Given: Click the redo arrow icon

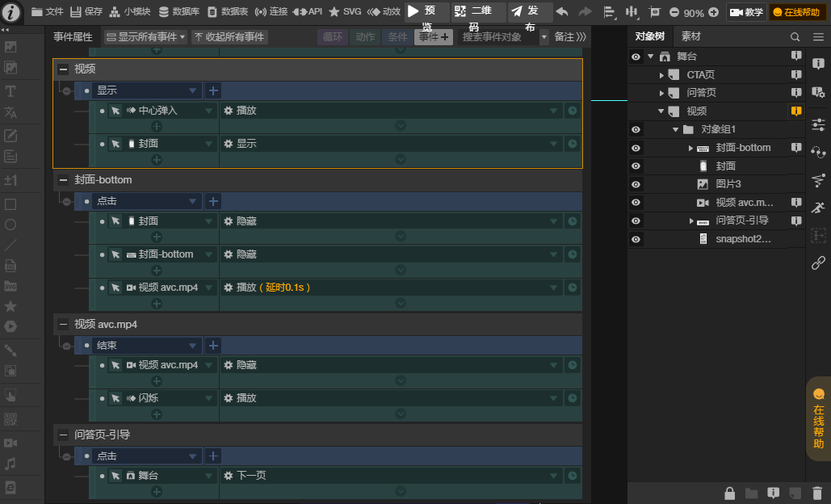Looking at the screenshot, I should point(585,11).
